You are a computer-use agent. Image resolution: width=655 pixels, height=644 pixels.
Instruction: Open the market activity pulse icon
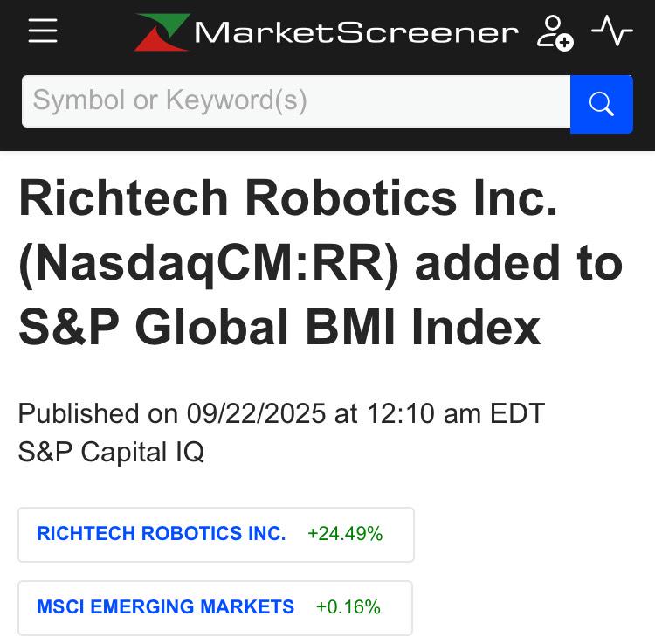click(612, 31)
